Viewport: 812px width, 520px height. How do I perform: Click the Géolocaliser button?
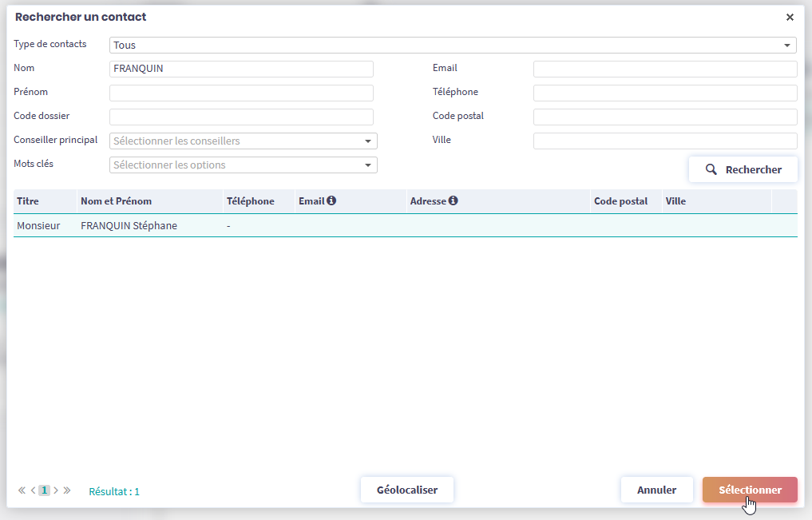[406, 490]
